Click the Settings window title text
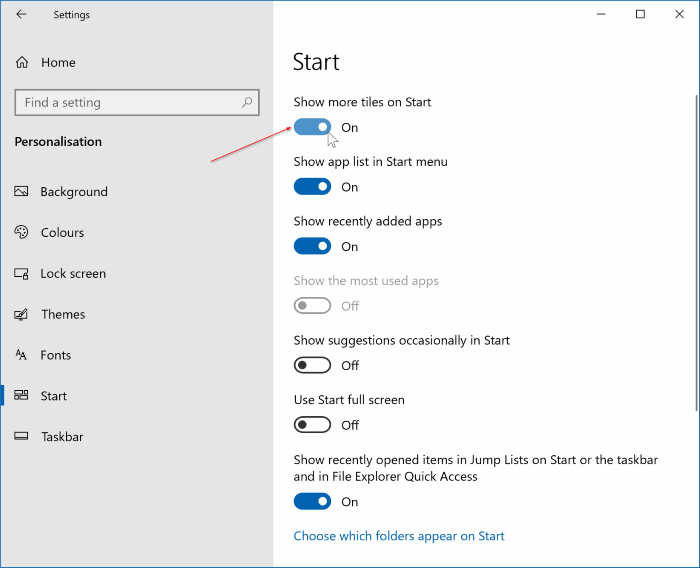The width and height of the screenshot is (700, 568). click(71, 15)
